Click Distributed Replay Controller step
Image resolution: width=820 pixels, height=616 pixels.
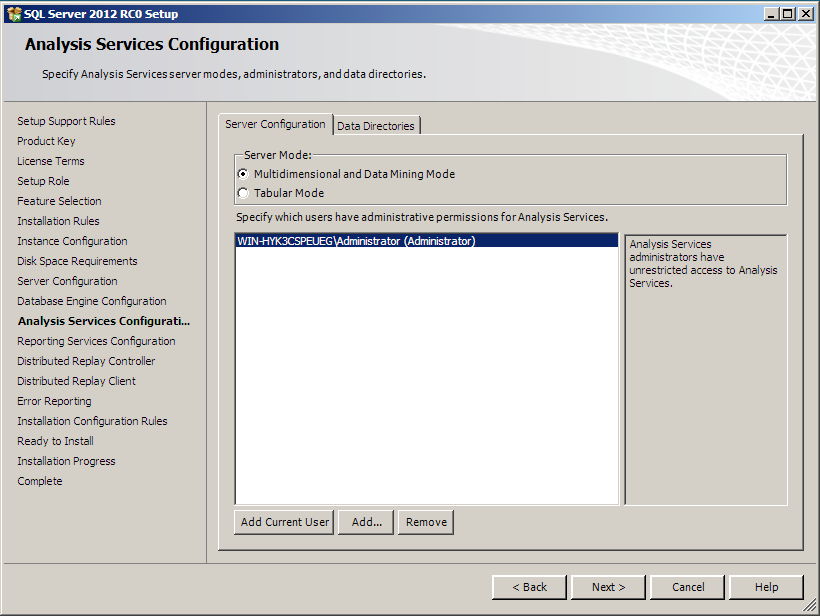86,361
